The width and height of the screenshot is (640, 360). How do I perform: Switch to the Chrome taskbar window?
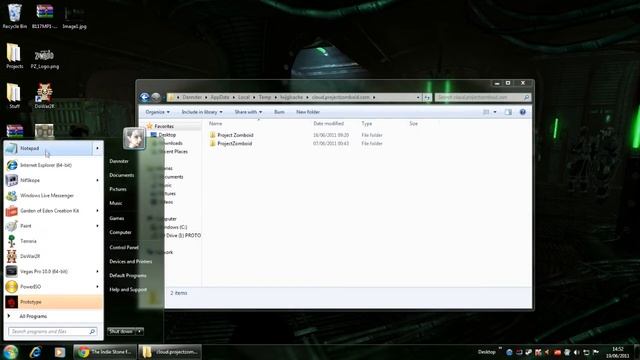click(105, 352)
